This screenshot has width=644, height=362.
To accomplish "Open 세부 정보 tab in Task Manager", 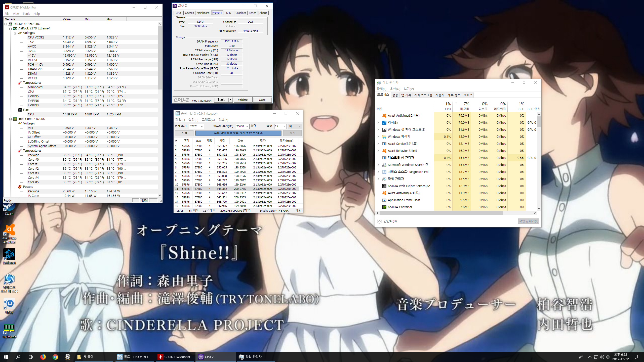I will tap(454, 95).
